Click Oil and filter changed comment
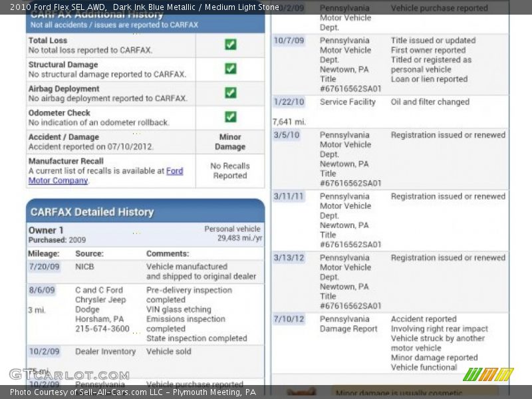 pos(430,102)
